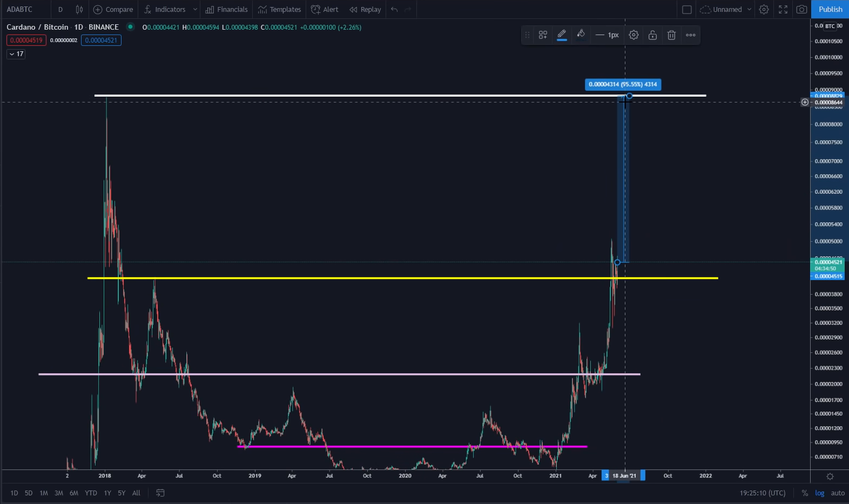Toggle lock on the selected drawing

tap(652, 35)
